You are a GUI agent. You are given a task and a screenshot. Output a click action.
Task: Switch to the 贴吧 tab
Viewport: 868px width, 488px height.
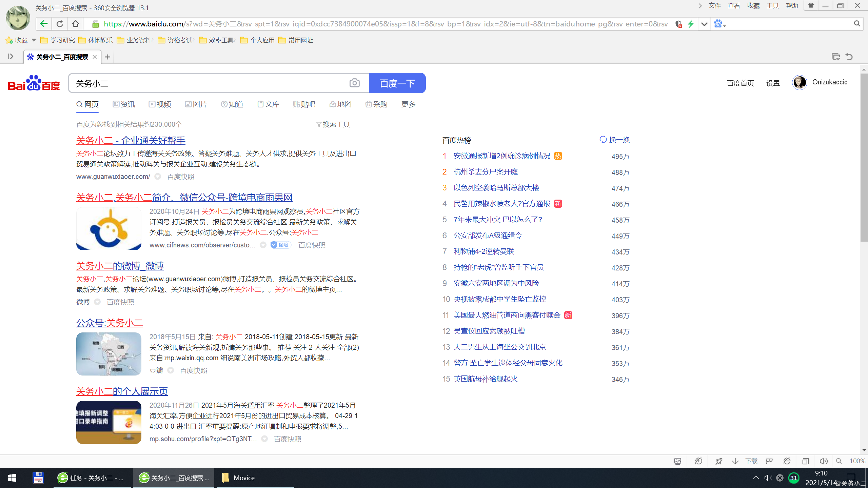(x=304, y=104)
